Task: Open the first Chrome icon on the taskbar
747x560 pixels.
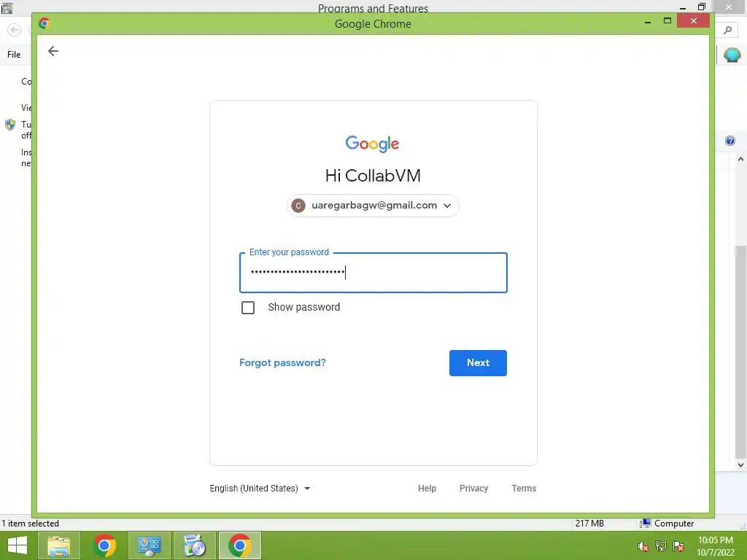Action: click(104, 545)
